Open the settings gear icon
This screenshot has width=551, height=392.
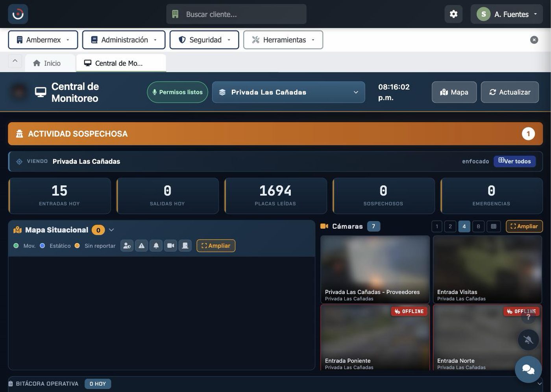tap(453, 14)
